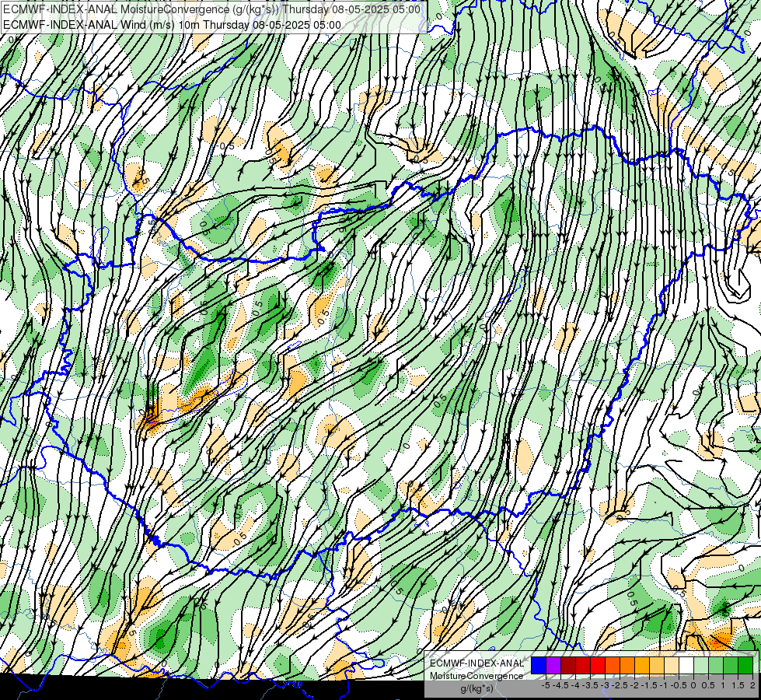
Task: Click the 'Wind (m/s) 10m' title line
Action: pos(172,25)
